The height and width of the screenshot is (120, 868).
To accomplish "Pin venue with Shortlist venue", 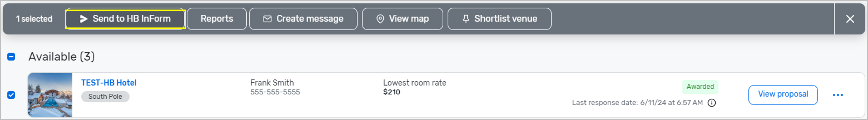I will [499, 19].
